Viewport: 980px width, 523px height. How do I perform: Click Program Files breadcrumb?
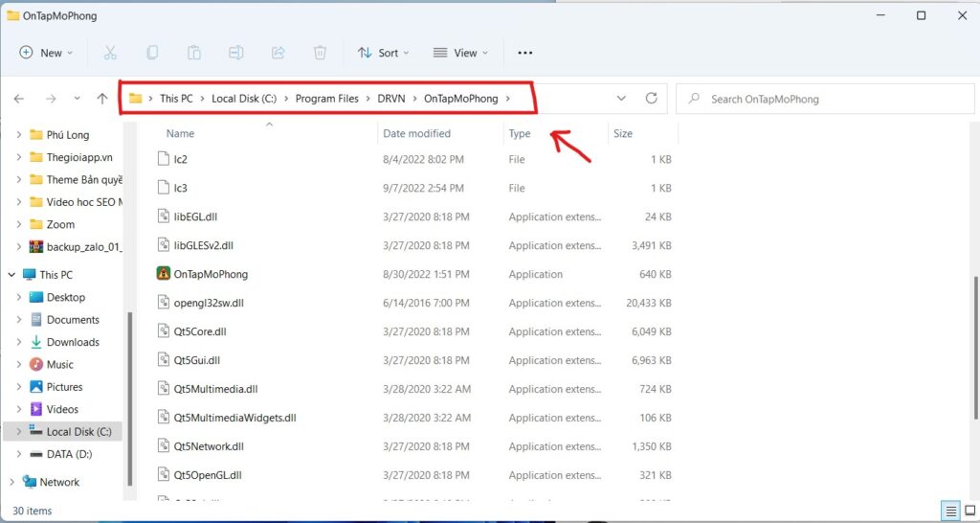(x=327, y=99)
